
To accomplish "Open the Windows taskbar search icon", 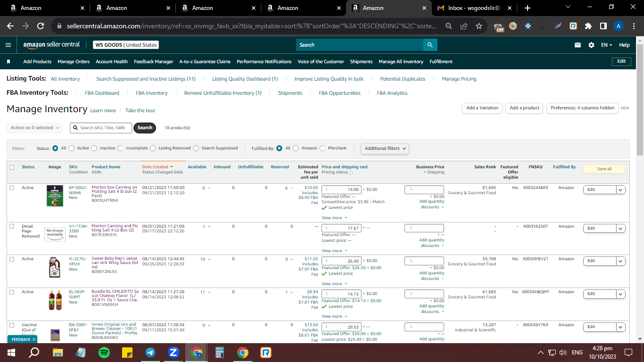I will coord(34,353).
